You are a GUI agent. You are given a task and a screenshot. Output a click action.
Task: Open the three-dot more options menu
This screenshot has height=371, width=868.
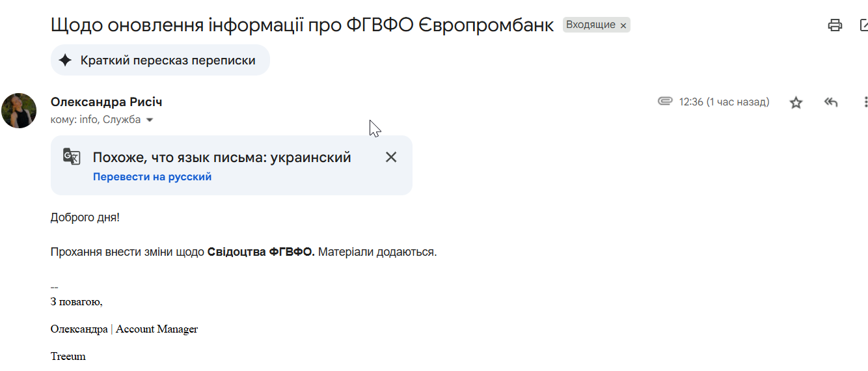pyautogui.click(x=865, y=102)
